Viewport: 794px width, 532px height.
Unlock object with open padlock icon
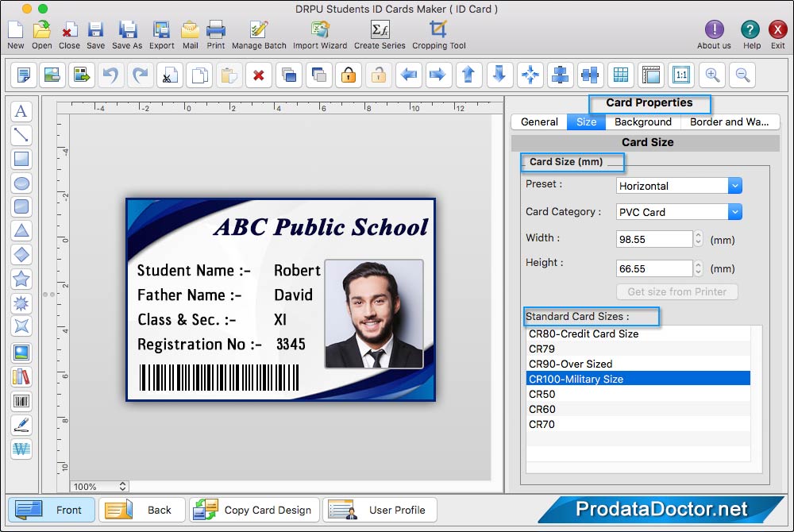tap(378, 75)
